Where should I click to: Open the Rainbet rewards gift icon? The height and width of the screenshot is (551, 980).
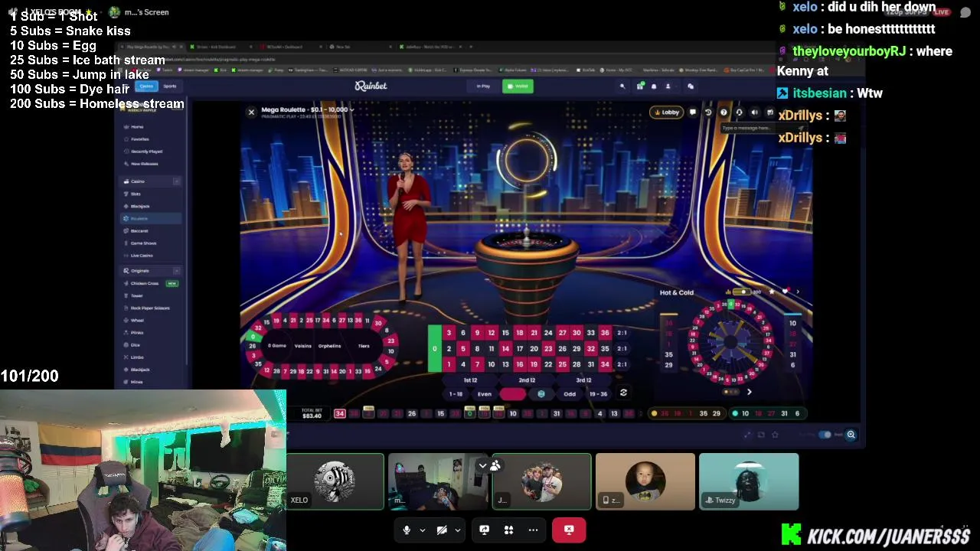(640, 86)
